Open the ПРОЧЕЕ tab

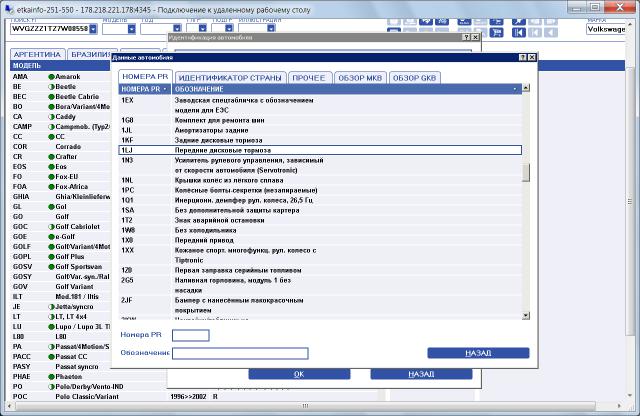pos(309,78)
